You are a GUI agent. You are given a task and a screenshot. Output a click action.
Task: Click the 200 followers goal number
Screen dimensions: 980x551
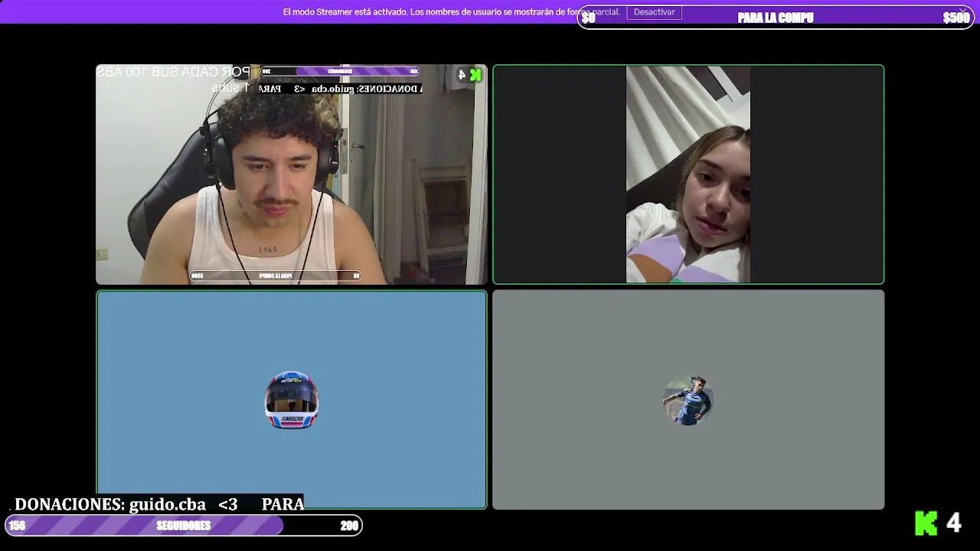349,526
